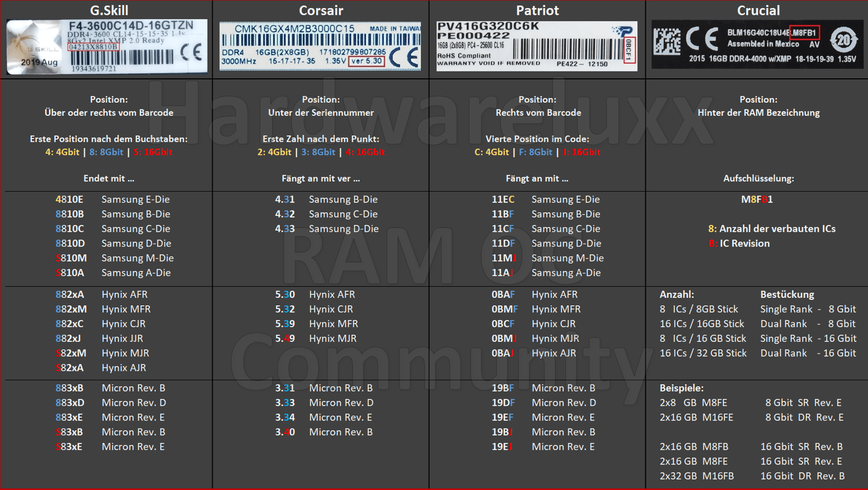The image size is (868, 490).
Task: Select Corsair version '3.34'
Action: pyautogui.click(x=285, y=418)
